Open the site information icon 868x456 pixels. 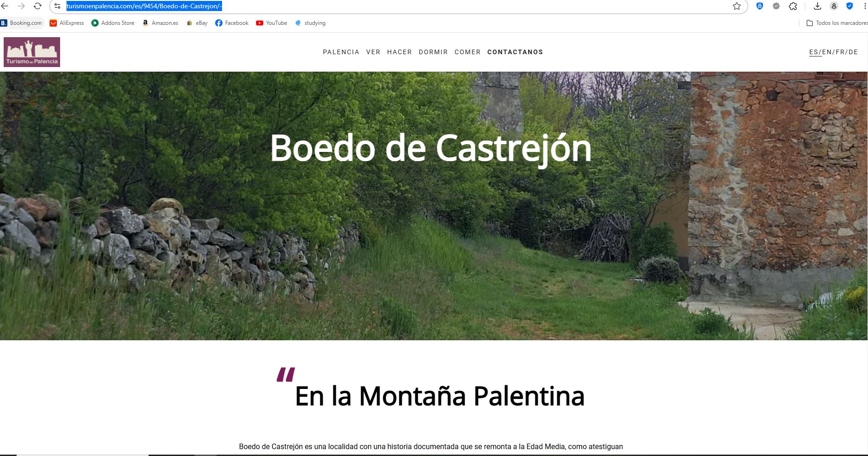pos(57,6)
